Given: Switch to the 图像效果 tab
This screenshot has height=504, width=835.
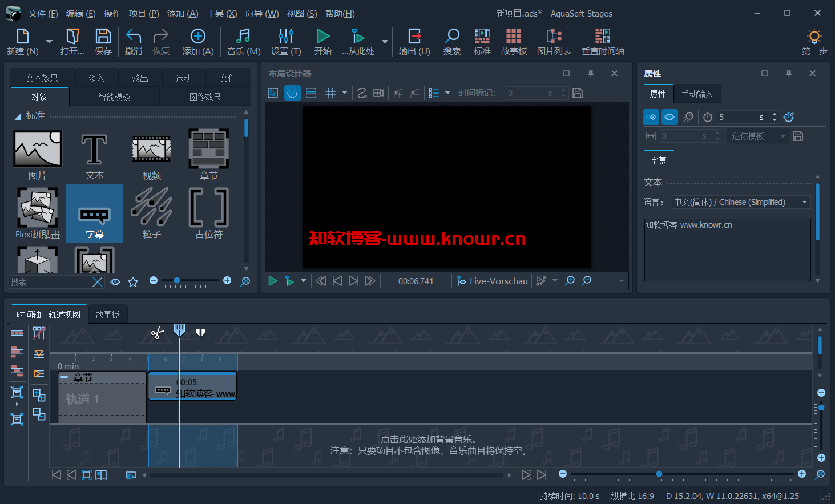Looking at the screenshot, I should 205,97.
